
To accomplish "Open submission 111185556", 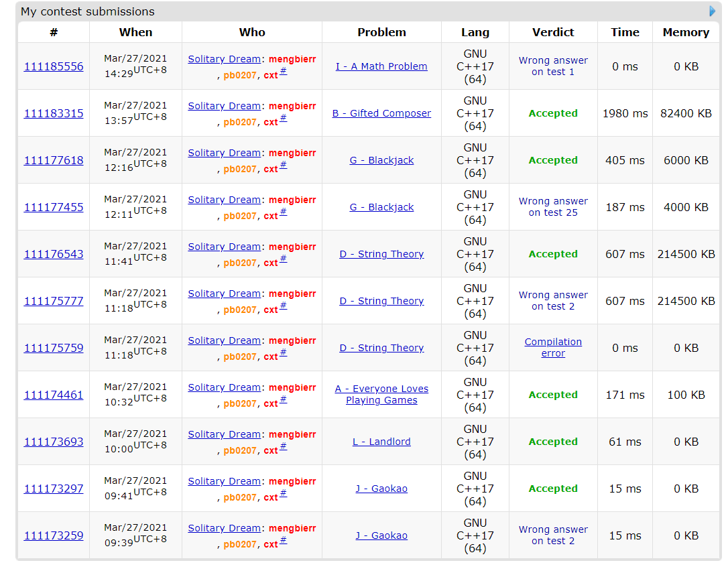I will click(54, 66).
